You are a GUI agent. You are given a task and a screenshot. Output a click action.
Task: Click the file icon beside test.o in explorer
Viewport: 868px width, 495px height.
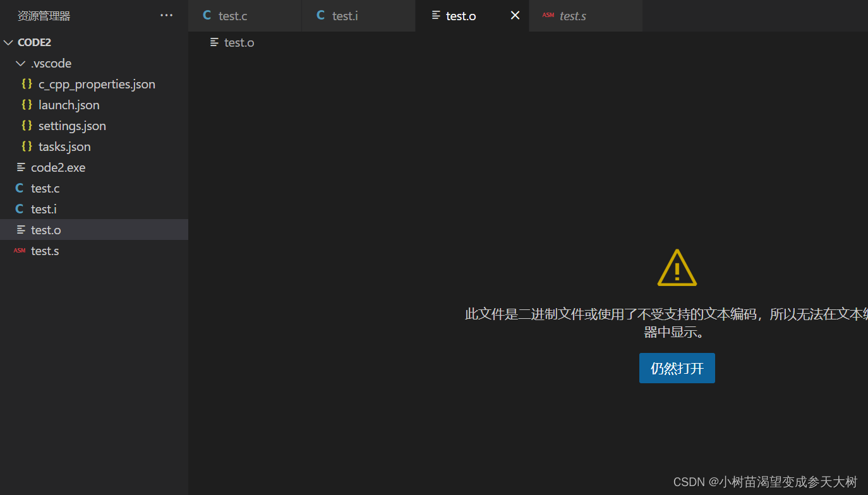[x=21, y=230]
